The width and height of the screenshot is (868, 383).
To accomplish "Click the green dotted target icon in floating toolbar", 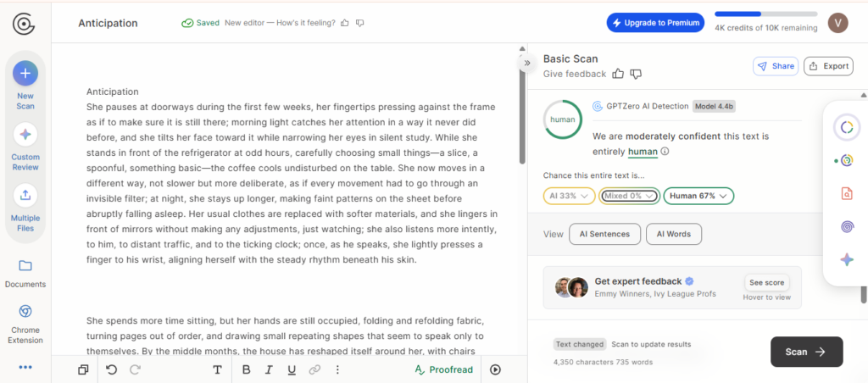I will [846, 161].
